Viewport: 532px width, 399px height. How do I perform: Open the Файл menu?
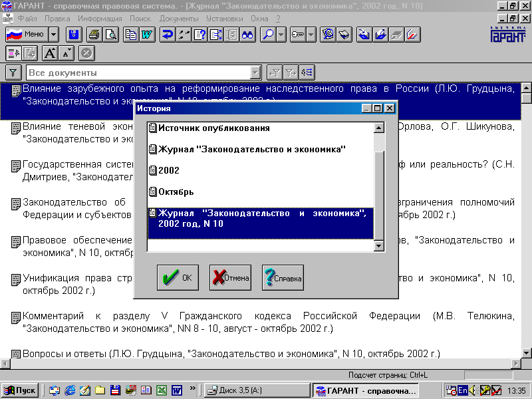point(27,19)
